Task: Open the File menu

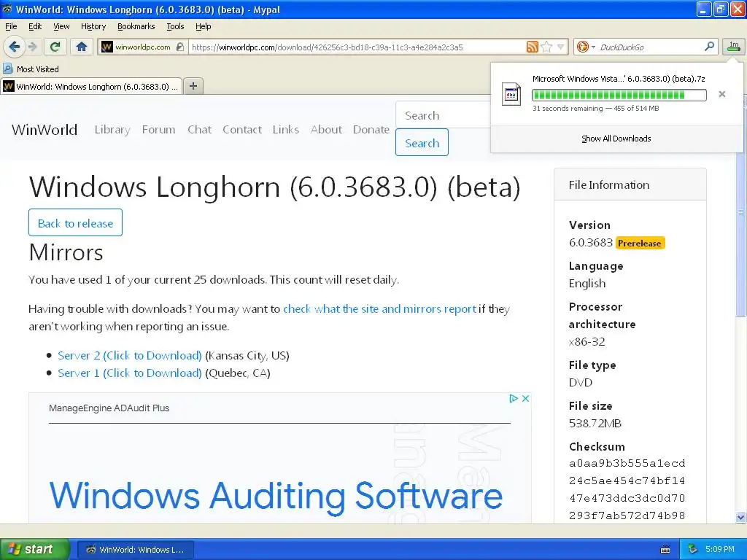Action: 11,26
